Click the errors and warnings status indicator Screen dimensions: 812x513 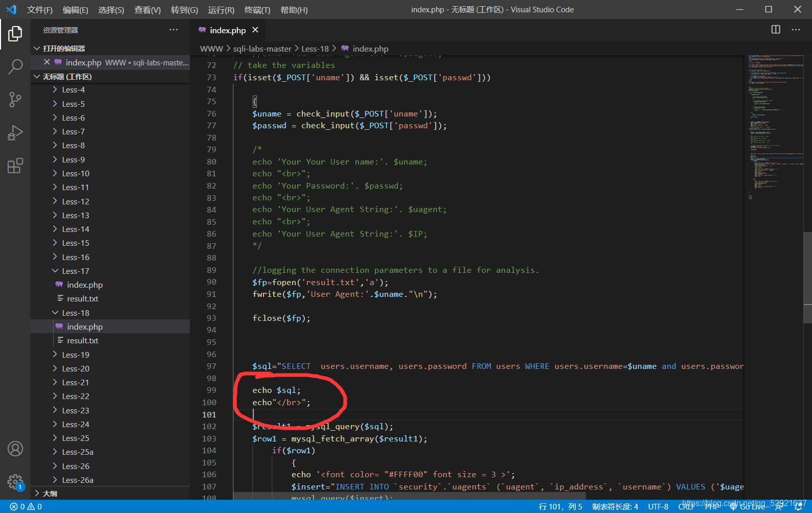pos(26,506)
